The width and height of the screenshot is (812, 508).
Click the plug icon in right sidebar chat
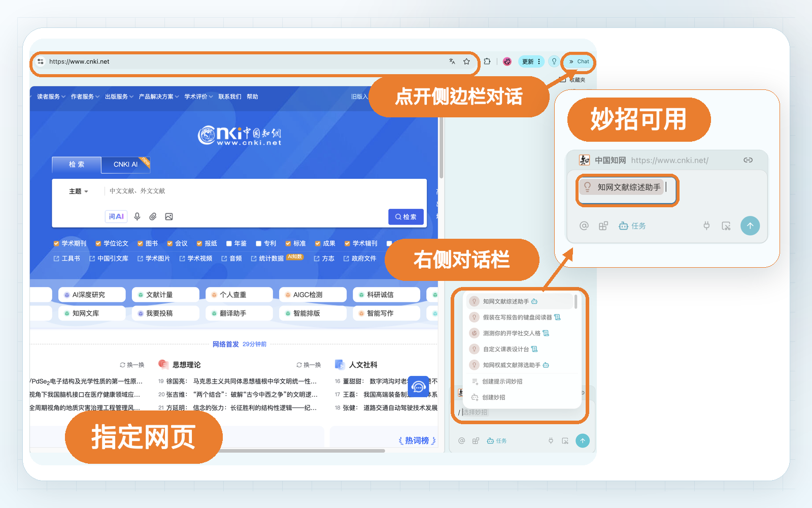[551, 441]
